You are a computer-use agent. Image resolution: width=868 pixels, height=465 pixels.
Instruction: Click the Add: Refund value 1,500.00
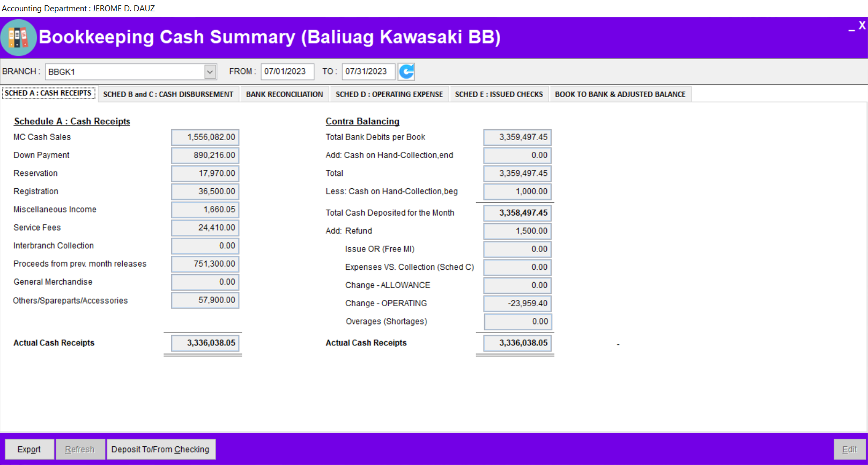click(x=517, y=231)
